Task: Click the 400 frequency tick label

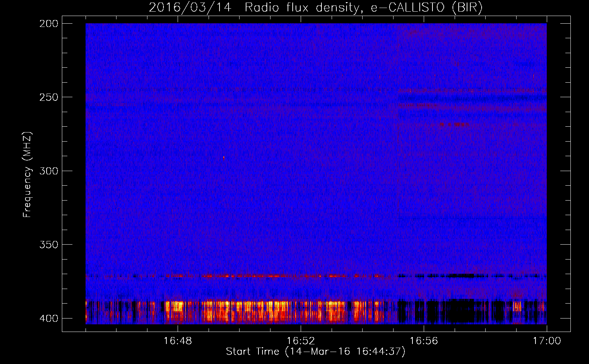Action: tap(49, 318)
